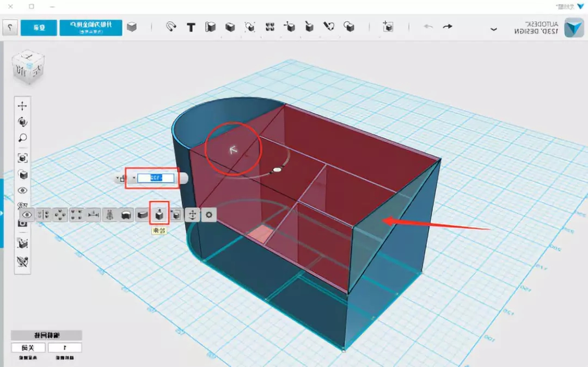Click the view cube navigator

pos(28,68)
